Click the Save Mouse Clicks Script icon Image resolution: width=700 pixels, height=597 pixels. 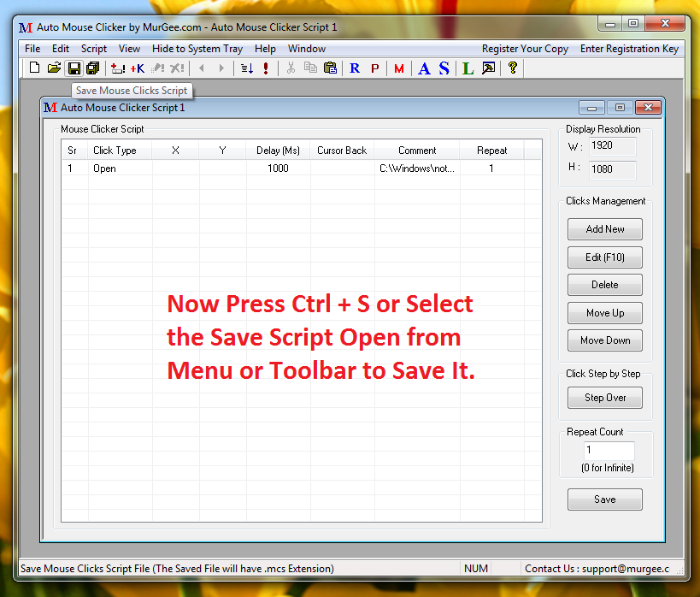[74, 68]
